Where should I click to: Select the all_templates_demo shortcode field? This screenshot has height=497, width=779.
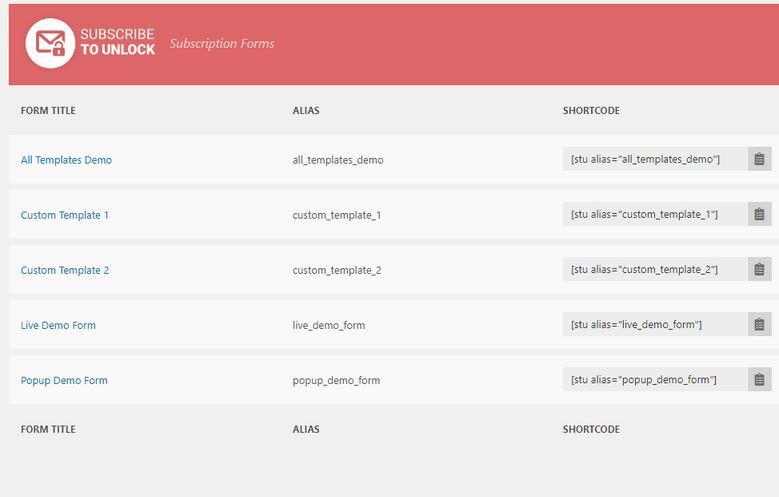click(x=655, y=159)
